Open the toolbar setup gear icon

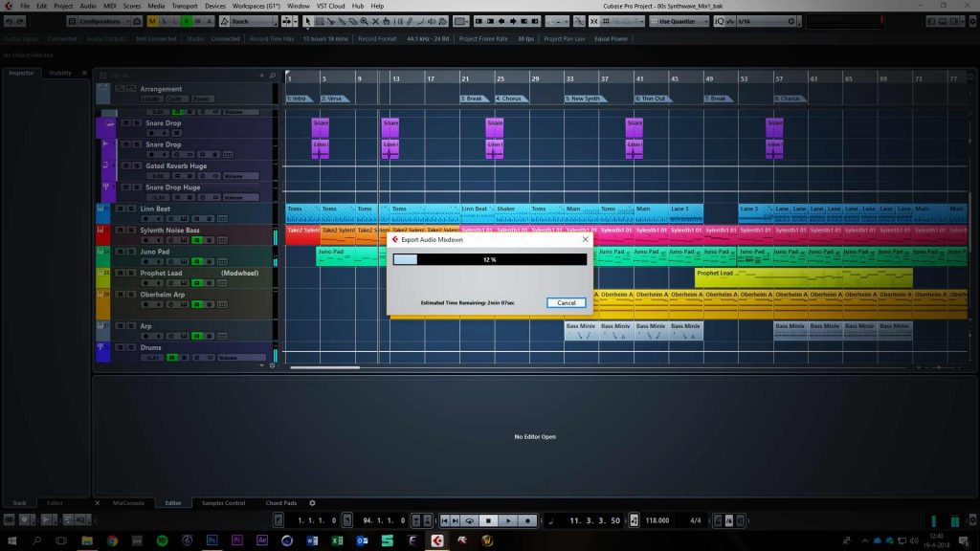point(972,21)
